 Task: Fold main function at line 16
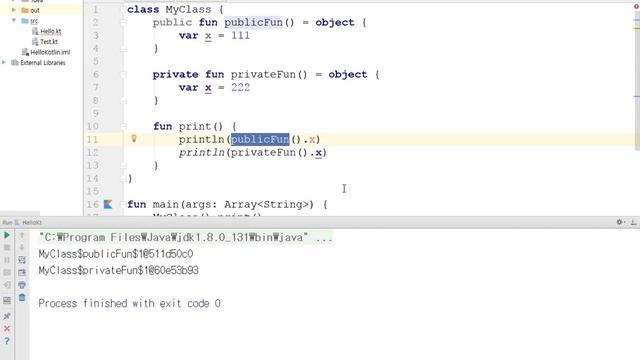[123, 204]
